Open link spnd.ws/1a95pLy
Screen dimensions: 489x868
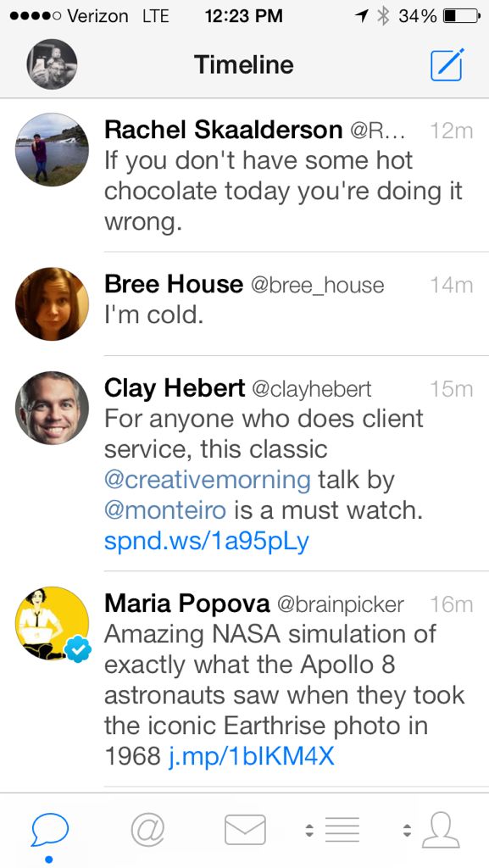coord(206,542)
